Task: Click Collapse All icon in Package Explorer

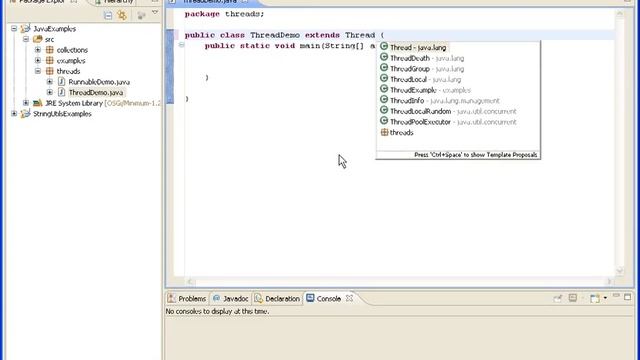Action: (x=108, y=16)
